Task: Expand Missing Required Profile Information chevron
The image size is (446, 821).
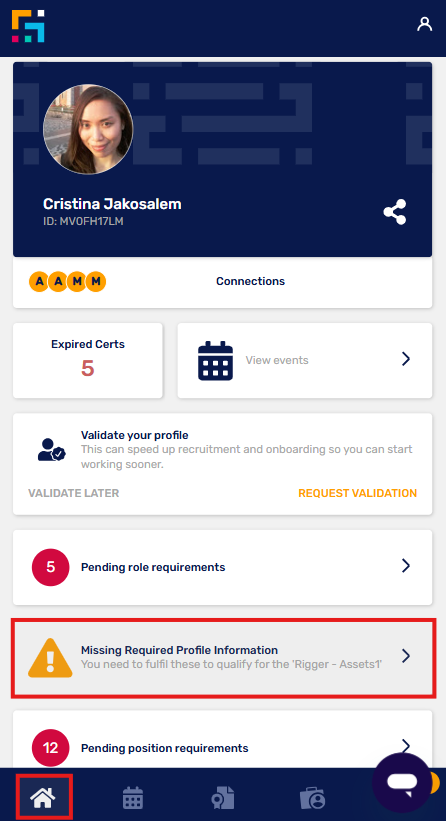Action: (x=406, y=656)
